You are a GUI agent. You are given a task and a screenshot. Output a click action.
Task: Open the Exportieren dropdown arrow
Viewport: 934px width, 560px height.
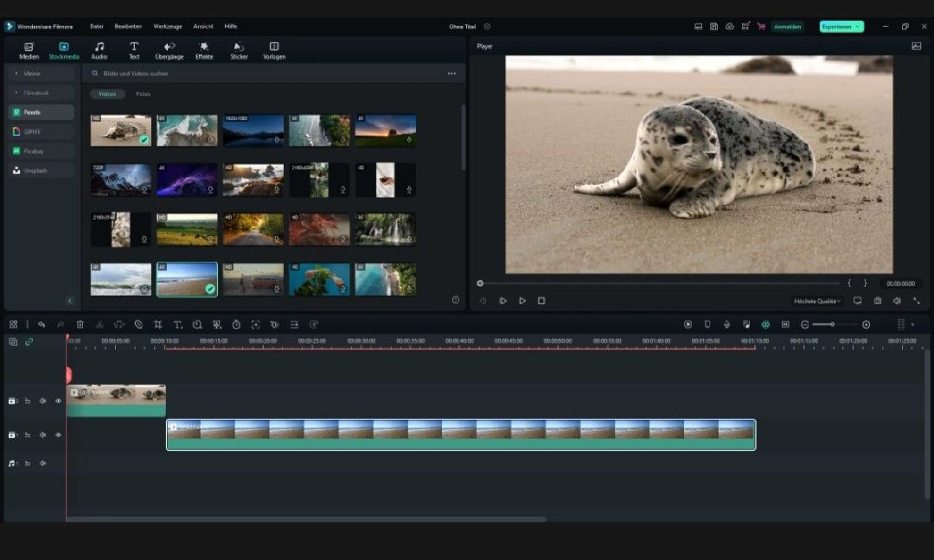click(858, 27)
